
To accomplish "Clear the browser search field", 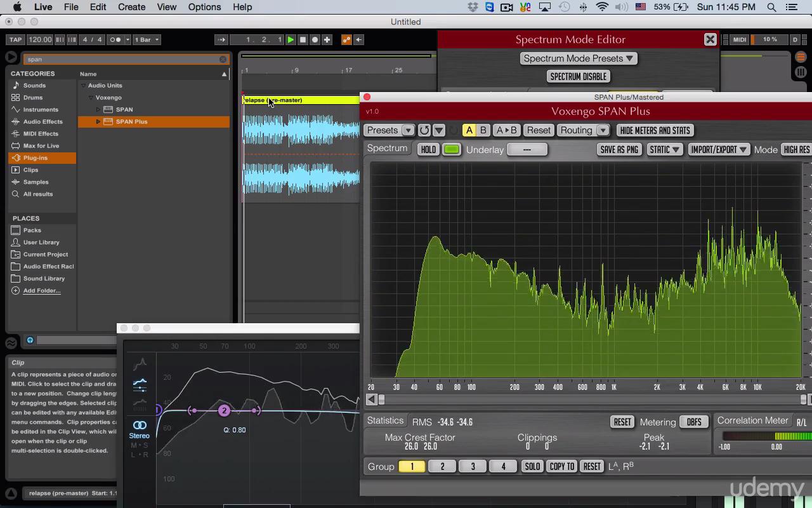I will point(223,59).
